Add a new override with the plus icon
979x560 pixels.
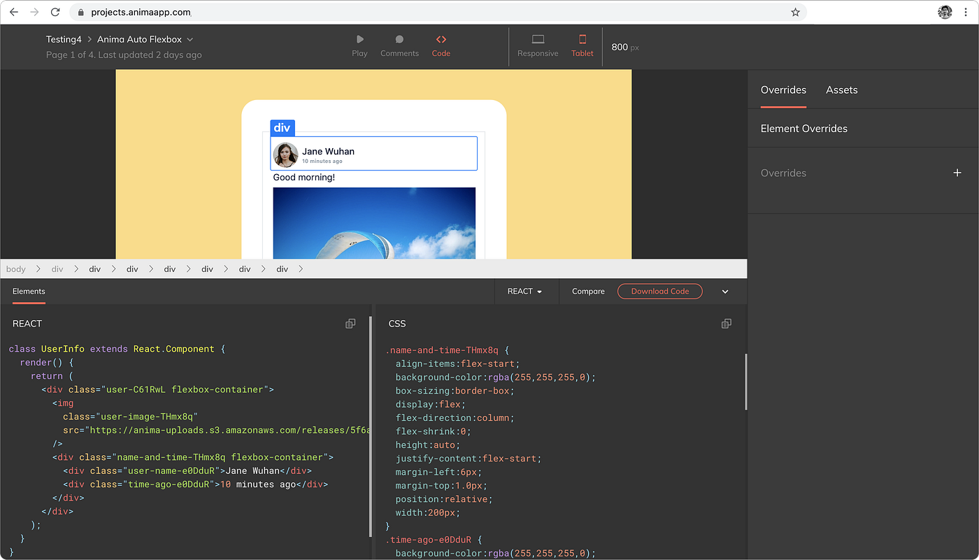[957, 173]
